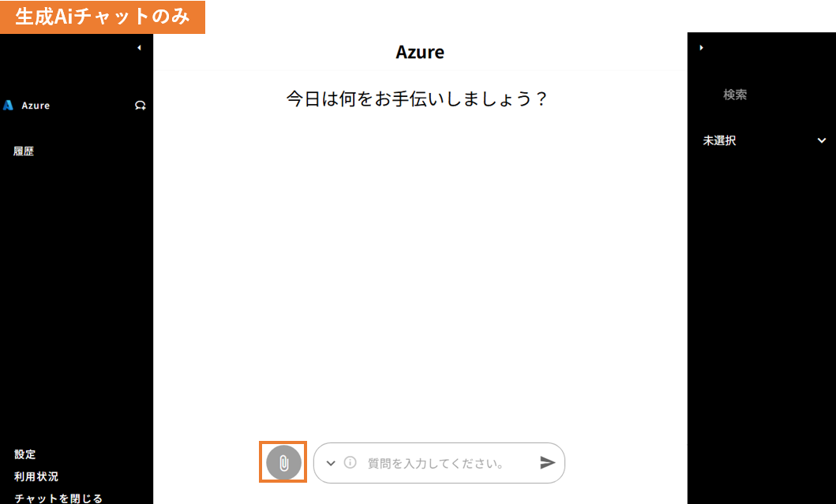Click the chevron arrow beside 未選択
Screen dimensions: 836x504
pyautogui.click(x=821, y=140)
